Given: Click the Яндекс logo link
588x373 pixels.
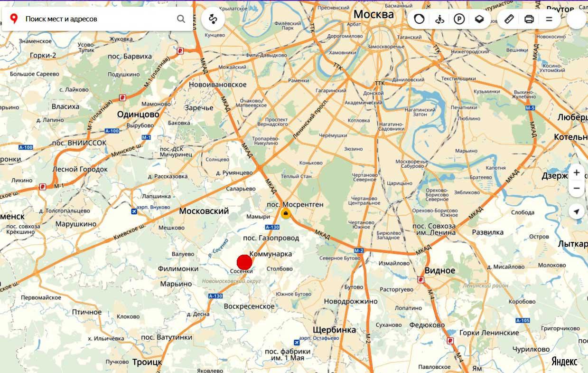Looking at the screenshot, I should pyautogui.click(x=564, y=362).
